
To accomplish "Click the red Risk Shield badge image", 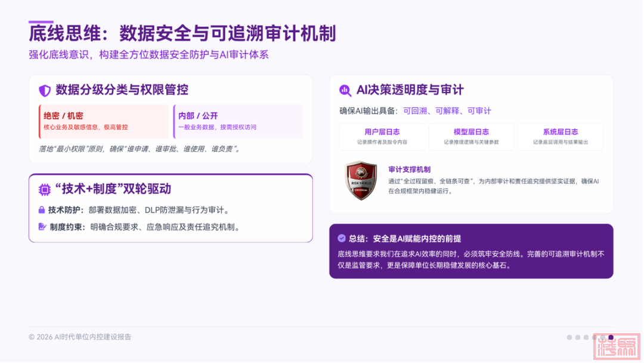I will point(361,180).
